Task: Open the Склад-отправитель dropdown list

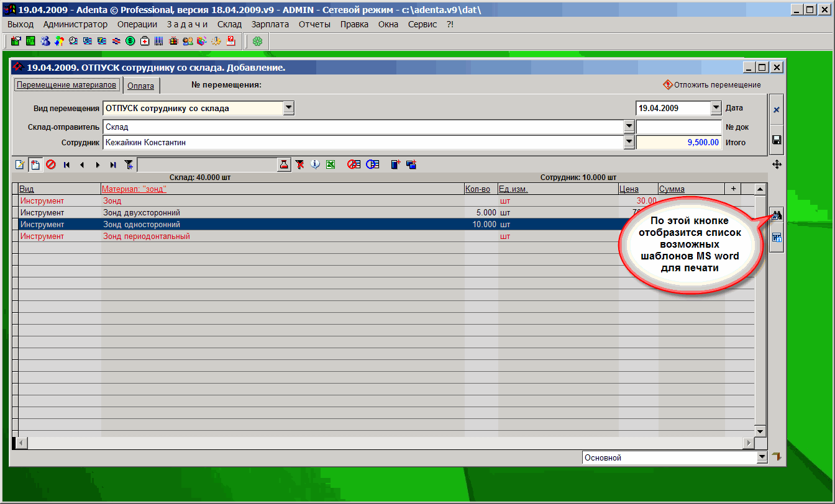Action: tap(628, 127)
